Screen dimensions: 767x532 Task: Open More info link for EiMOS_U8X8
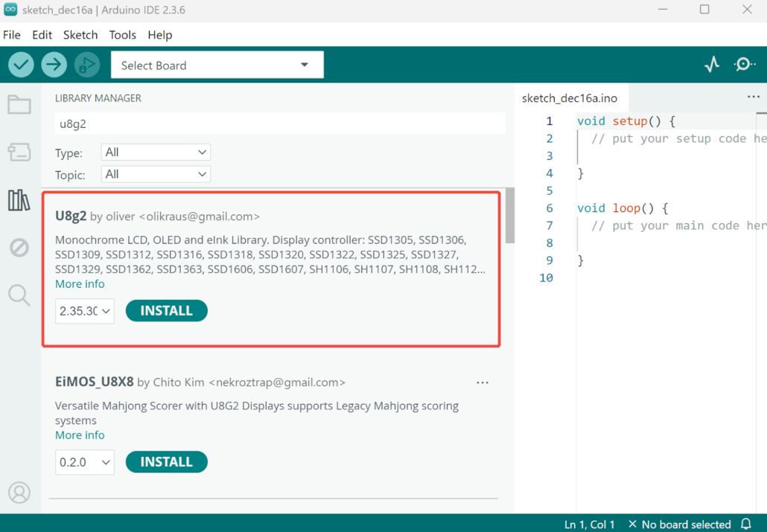80,435
